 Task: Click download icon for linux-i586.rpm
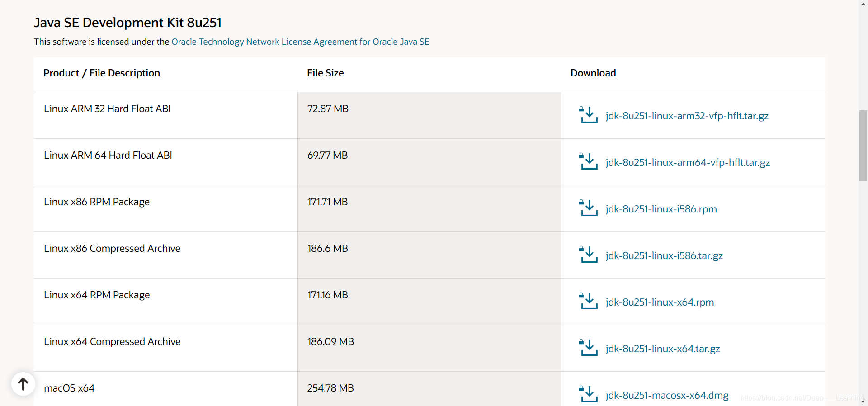588,208
